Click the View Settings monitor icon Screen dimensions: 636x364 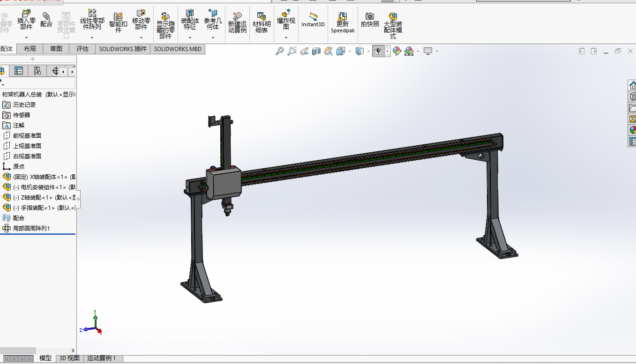pyautogui.click(x=427, y=51)
